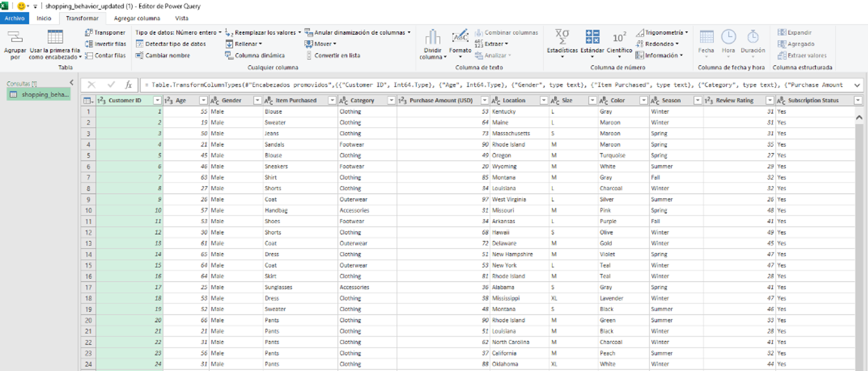Click the Turquoise color cell

[x=623, y=155]
